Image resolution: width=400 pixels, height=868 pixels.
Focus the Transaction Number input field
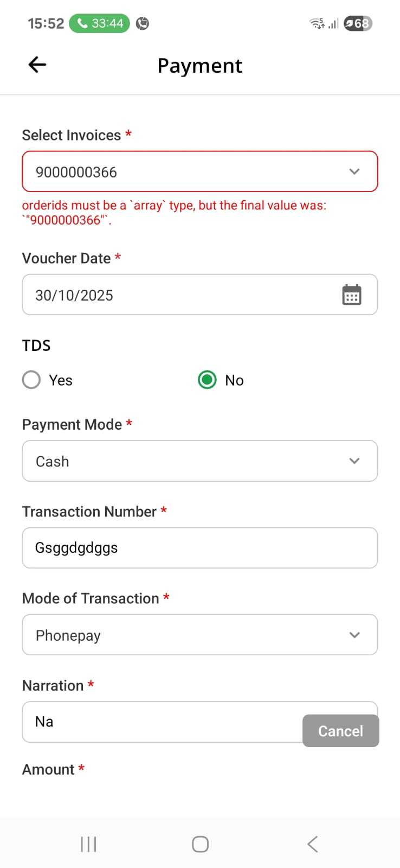[x=199, y=548]
